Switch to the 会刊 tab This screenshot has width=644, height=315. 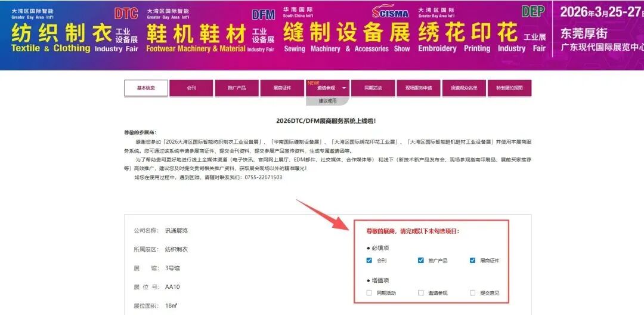191,88
